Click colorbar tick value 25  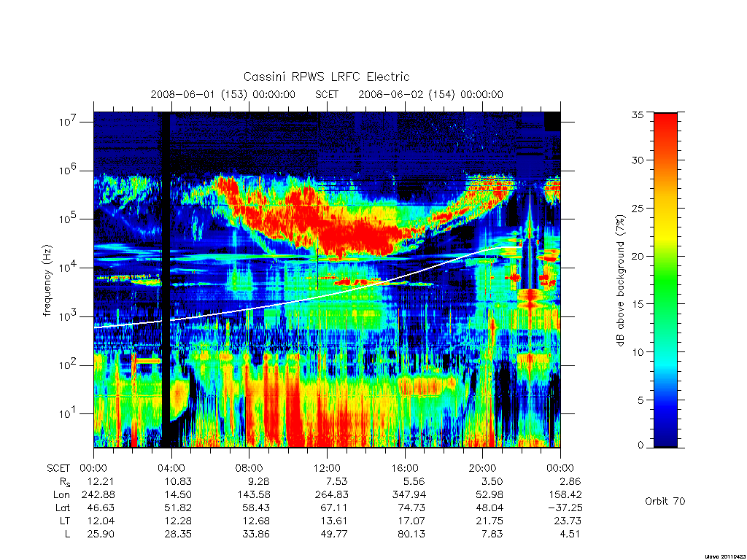tap(638, 208)
